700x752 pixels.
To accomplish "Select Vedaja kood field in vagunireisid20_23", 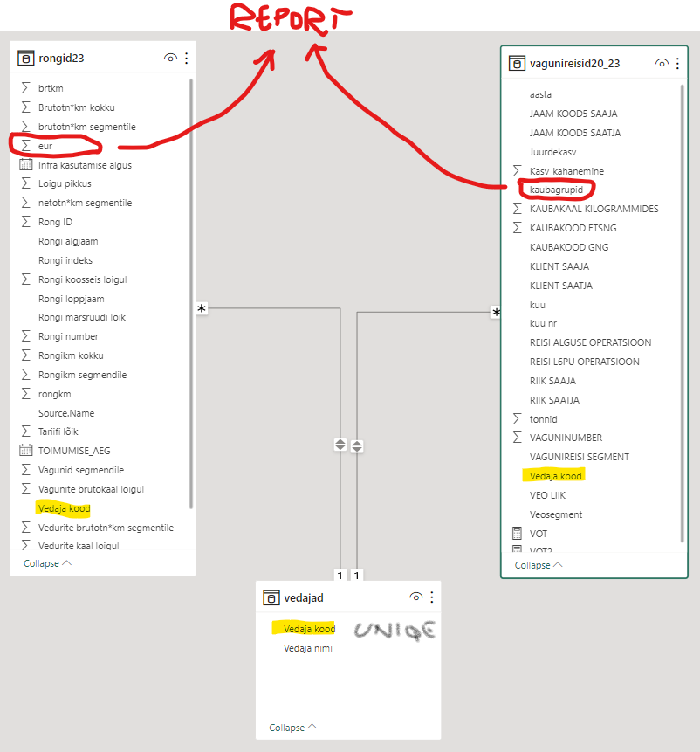I will pos(556,476).
